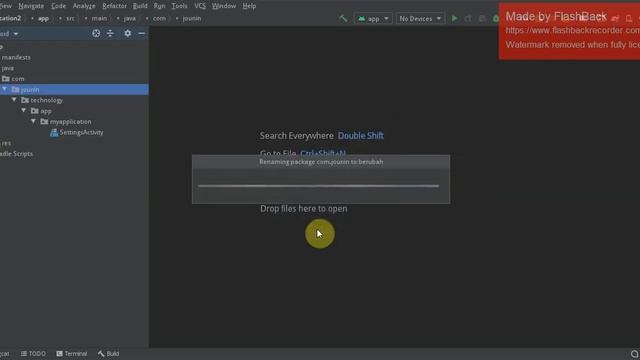Open the TODO tool window tab
This screenshot has height=360, width=640.
click(33, 353)
